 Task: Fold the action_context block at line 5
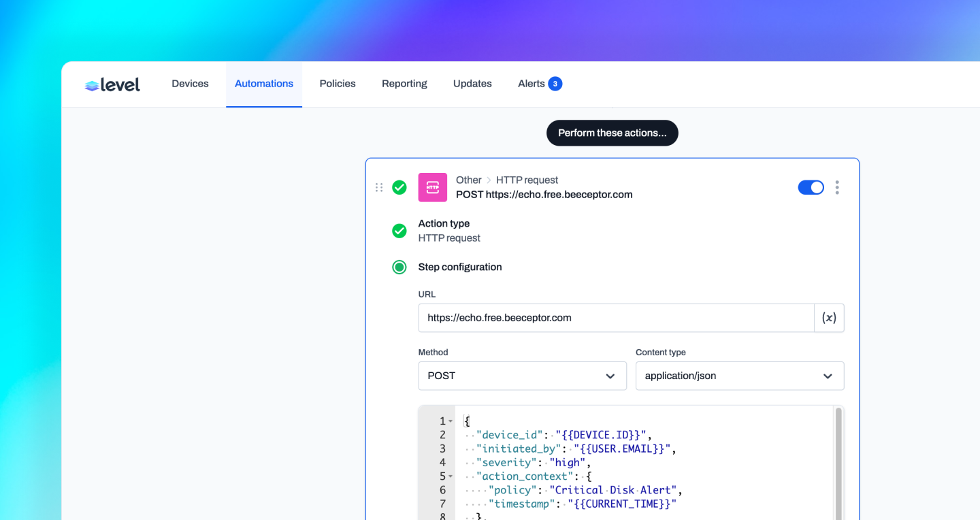(x=451, y=476)
